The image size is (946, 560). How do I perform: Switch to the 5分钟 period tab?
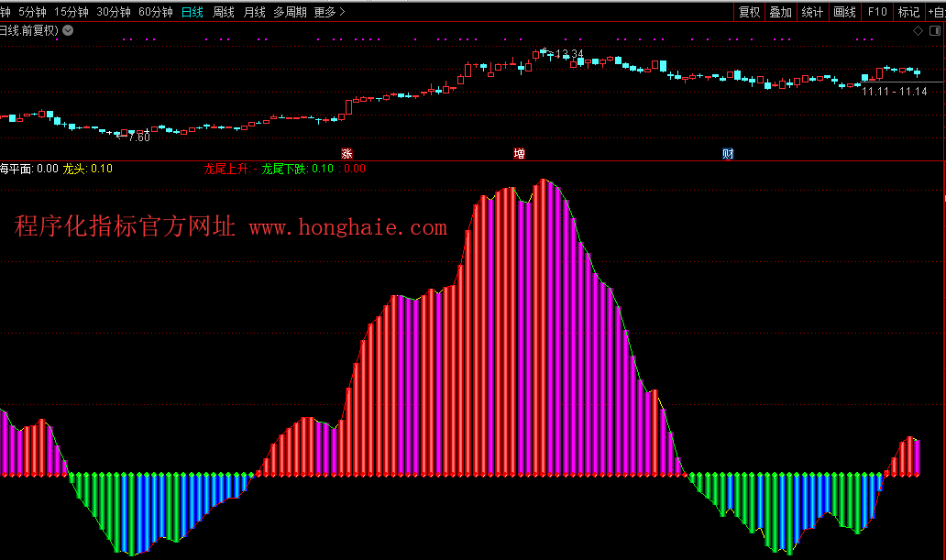click(32, 12)
